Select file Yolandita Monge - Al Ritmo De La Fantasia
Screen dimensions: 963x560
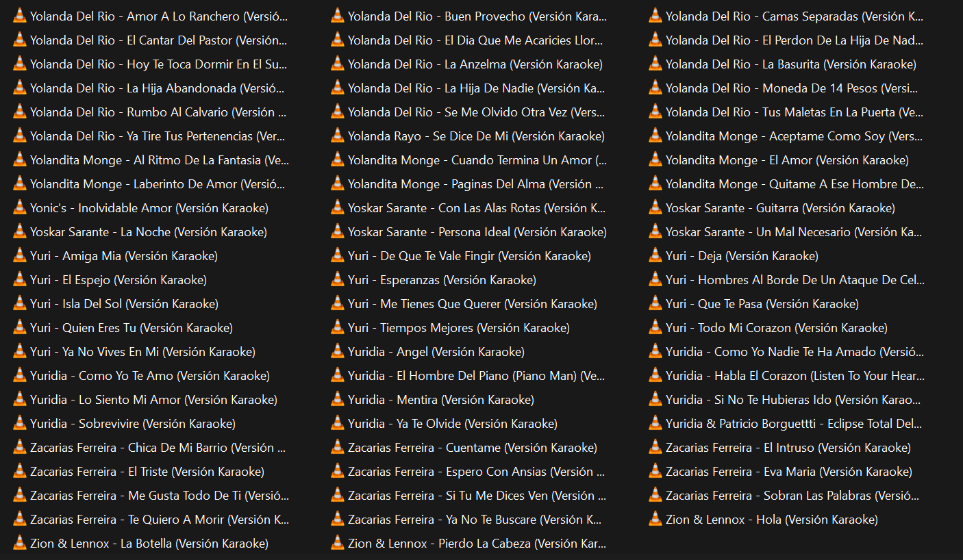tap(151, 160)
